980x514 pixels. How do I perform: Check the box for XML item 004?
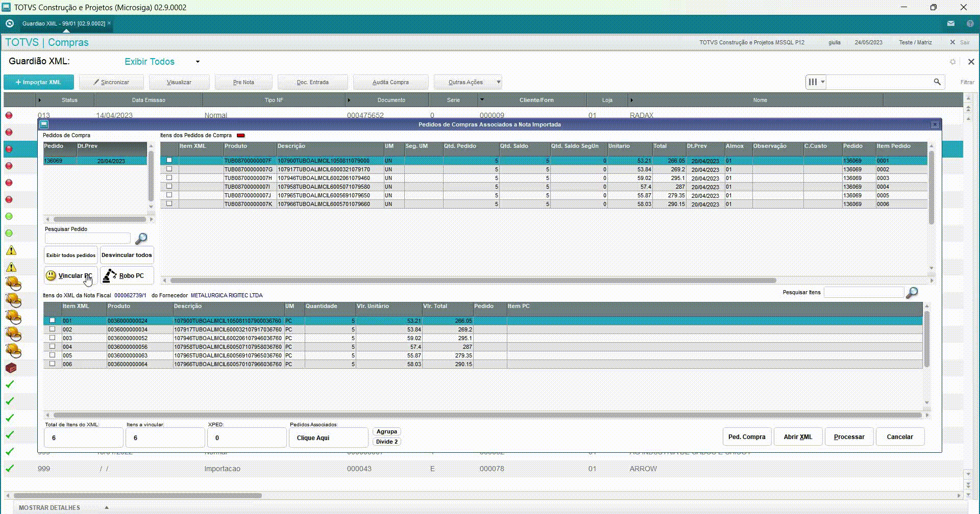[x=52, y=347]
